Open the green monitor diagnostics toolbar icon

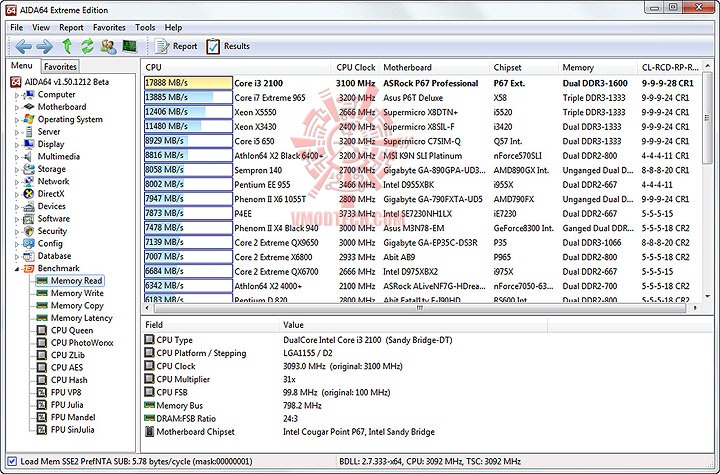(129, 46)
